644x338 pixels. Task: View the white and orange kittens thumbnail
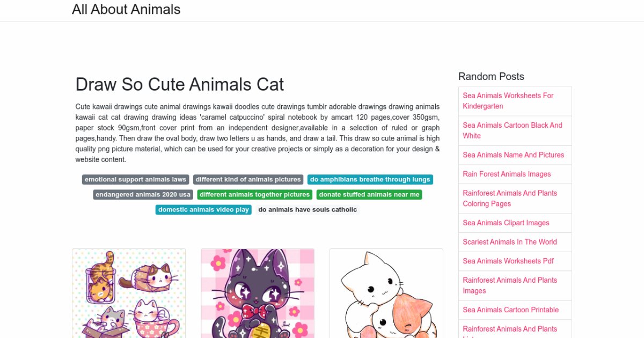pos(386,293)
